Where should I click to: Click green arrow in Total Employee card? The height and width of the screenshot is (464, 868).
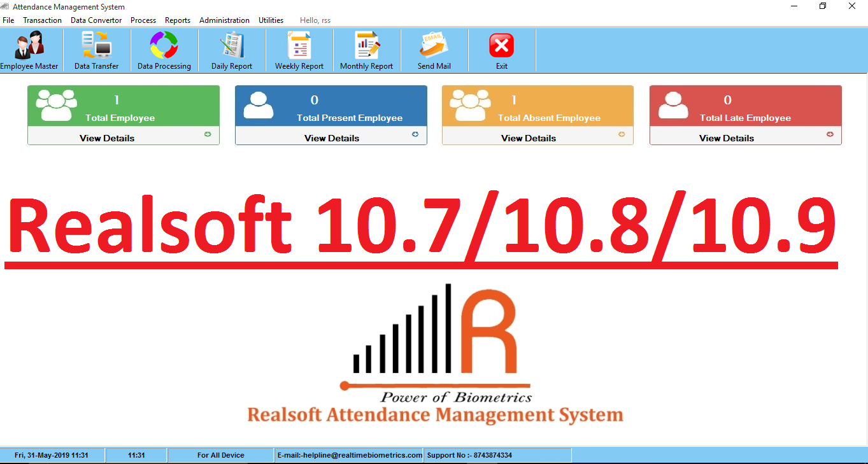coord(208,134)
